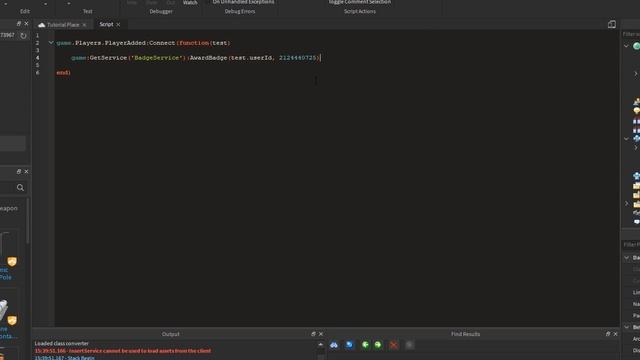Click the blue refresh search icon in Find Results
The height and width of the screenshot is (360, 640).
[349, 345]
